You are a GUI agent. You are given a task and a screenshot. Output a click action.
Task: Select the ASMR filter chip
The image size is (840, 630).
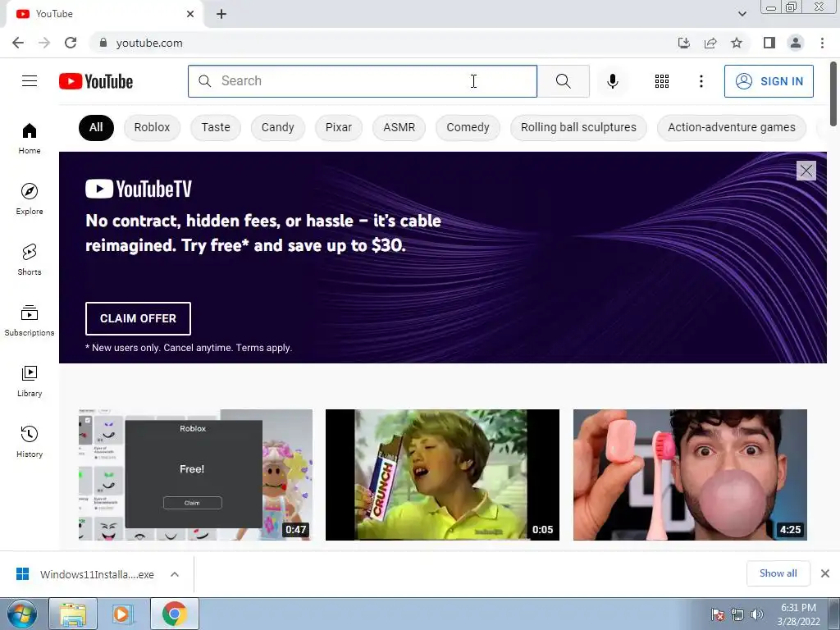click(x=399, y=127)
